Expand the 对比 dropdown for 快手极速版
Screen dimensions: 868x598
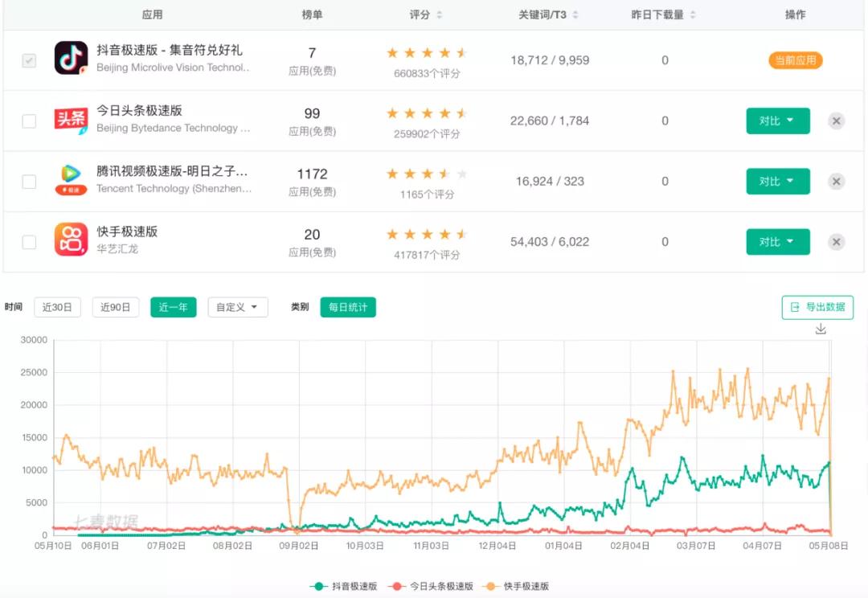pyautogui.click(x=777, y=241)
